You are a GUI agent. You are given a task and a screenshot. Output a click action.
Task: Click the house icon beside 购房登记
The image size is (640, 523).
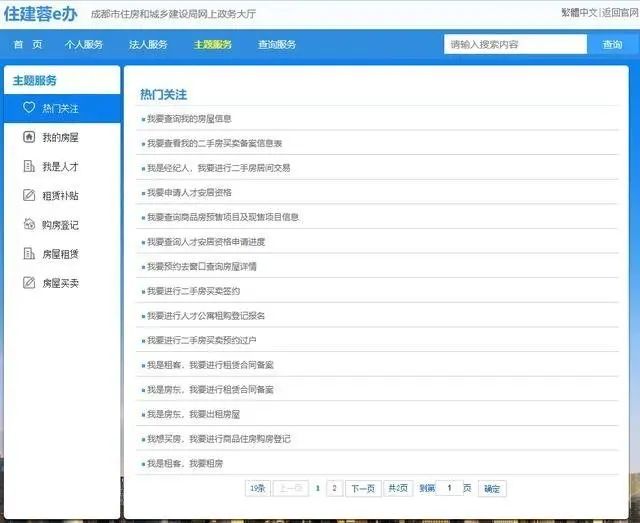pyautogui.click(x=29, y=224)
